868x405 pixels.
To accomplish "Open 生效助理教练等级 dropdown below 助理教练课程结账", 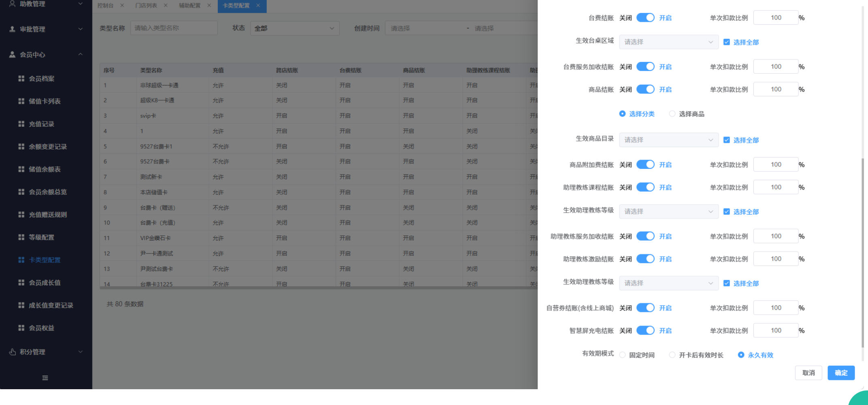I will click(669, 212).
